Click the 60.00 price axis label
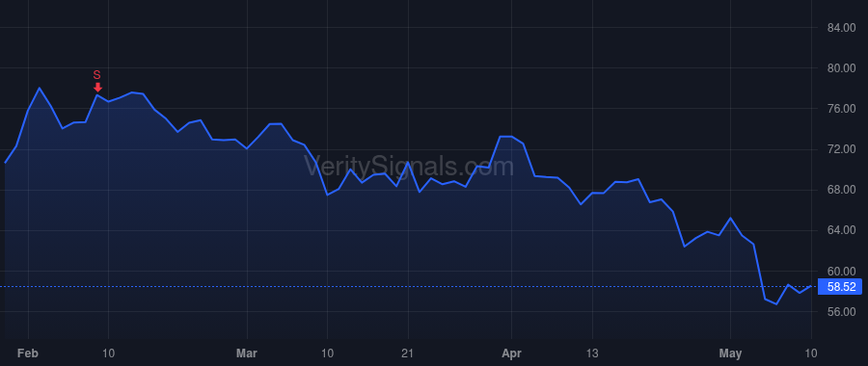868x366 pixels. (841, 271)
